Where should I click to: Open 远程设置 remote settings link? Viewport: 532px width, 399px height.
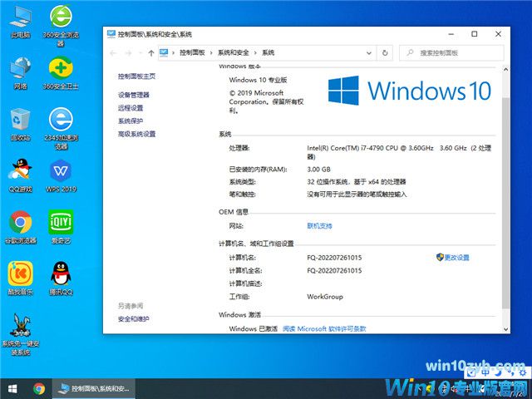click(x=131, y=108)
